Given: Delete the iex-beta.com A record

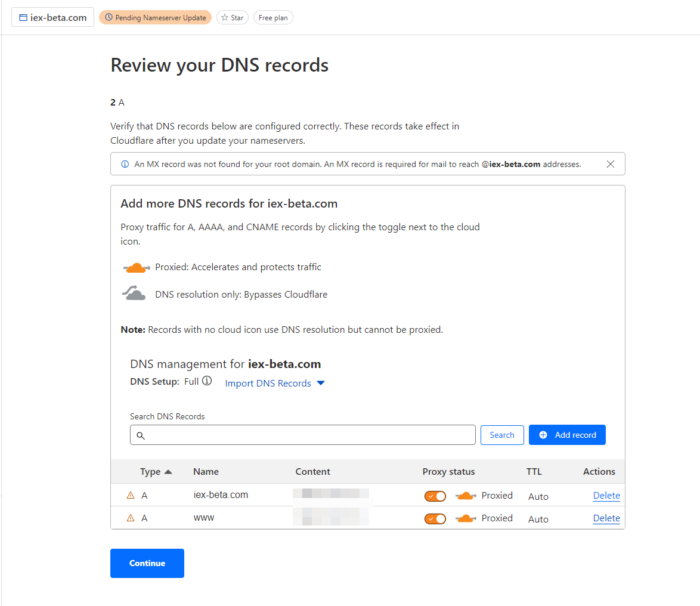Looking at the screenshot, I should click(606, 496).
